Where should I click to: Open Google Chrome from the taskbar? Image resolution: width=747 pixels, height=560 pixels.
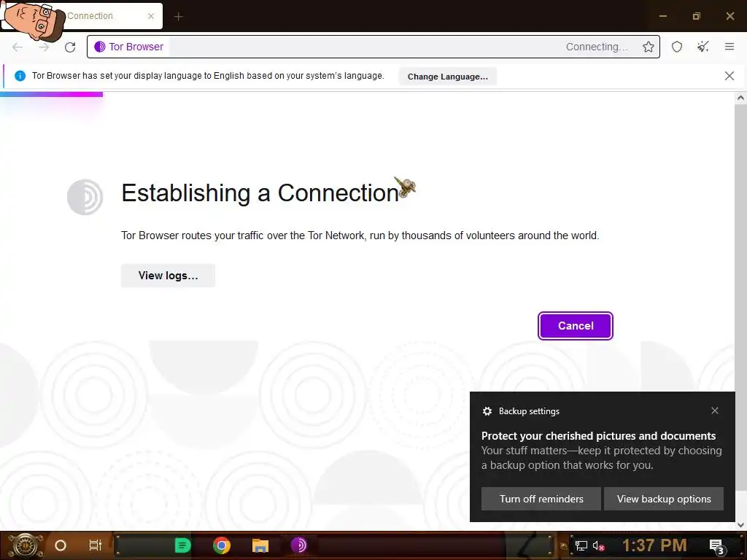pos(222,545)
